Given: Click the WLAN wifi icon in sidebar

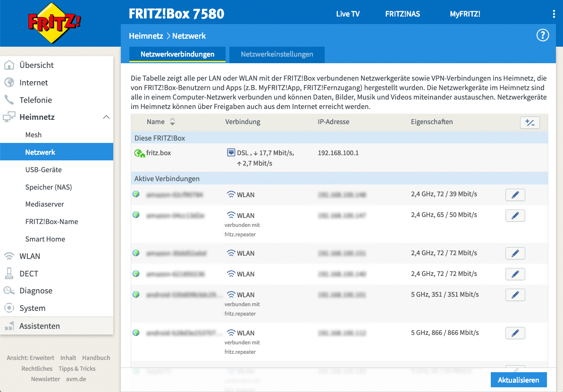Looking at the screenshot, I should tap(9, 256).
